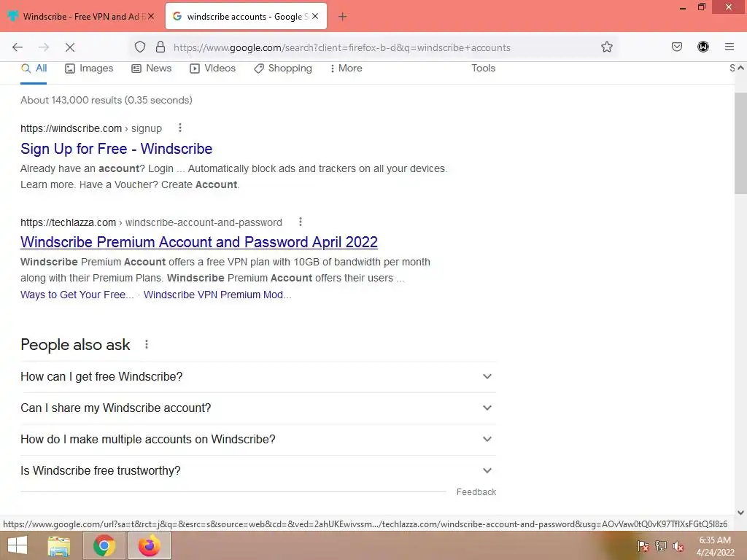The image size is (747, 560).
Task: Open Sign Up for Free - Windscribe link
Action: (116, 149)
